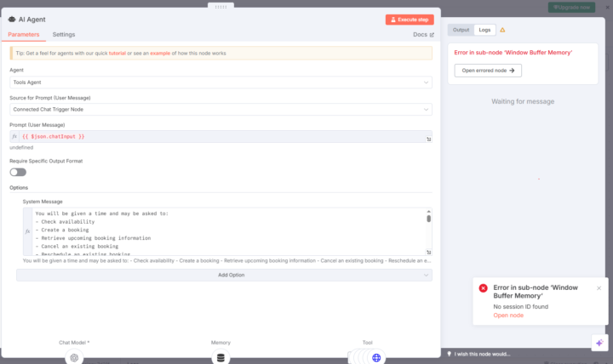This screenshot has height=364, width=613.
Task: Click the lightbulb icon in feedback bar
Action: (x=450, y=354)
